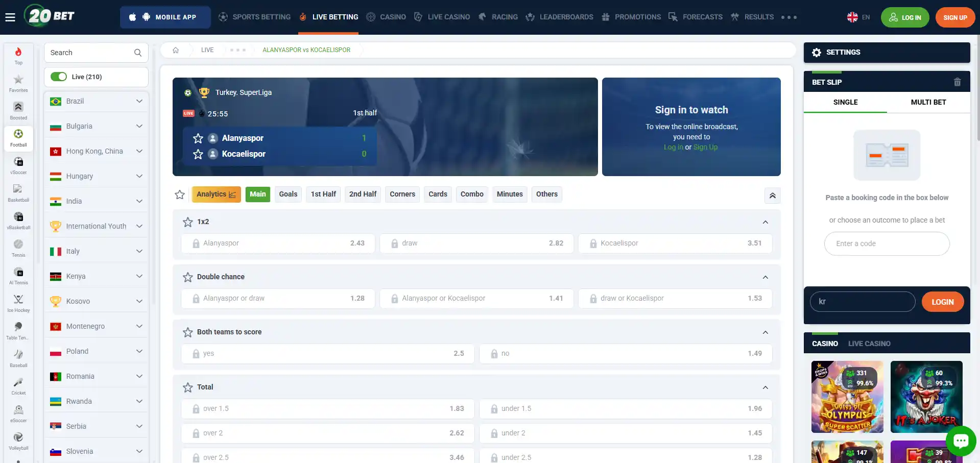The height and width of the screenshot is (463, 980).
Task: Expand the Italy leagues list
Action: coord(96,251)
